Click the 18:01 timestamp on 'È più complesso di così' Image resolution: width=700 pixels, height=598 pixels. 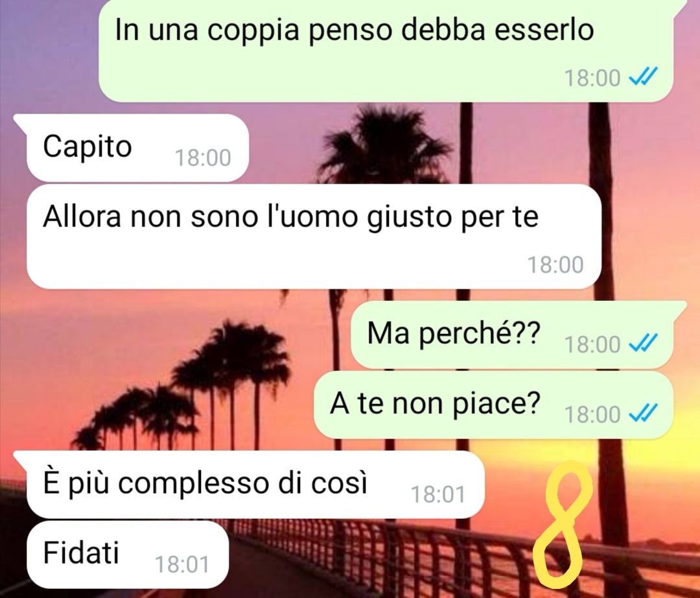(438, 494)
